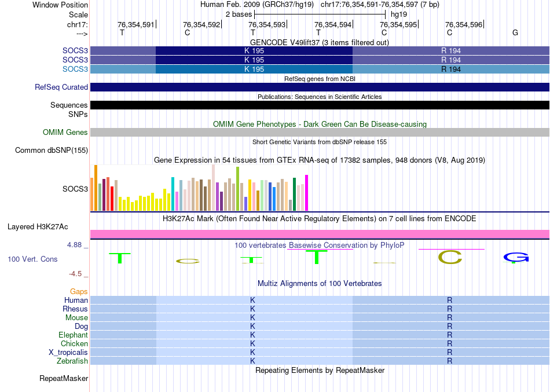
Task: Open 100 Vert. Cons track settings
Action: click(x=32, y=259)
